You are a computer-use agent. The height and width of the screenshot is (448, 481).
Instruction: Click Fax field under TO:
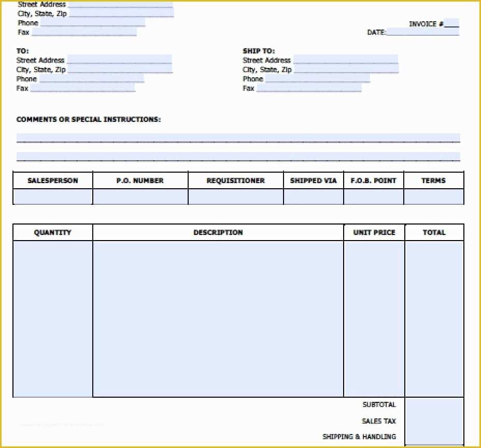[82, 88]
